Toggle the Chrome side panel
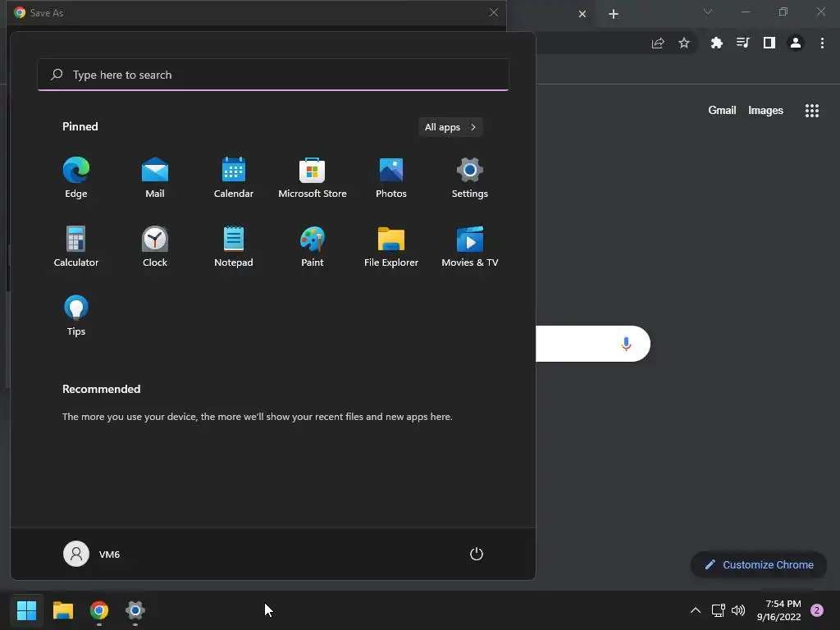The height and width of the screenshot is (630, 840). (769, 43)
